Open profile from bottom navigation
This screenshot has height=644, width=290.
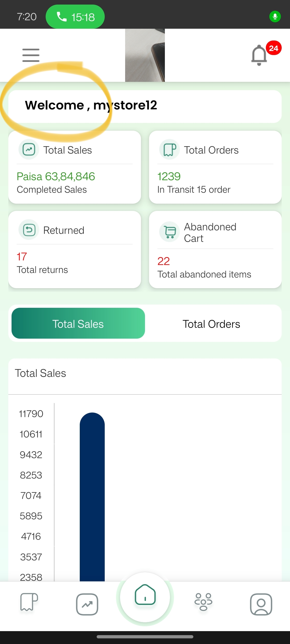pyautogui.click(x=261, y=604)
